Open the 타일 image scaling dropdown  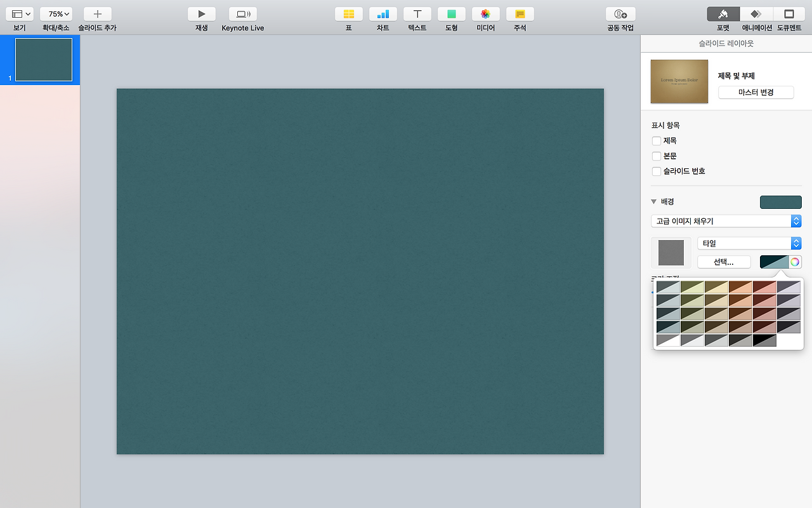[749, 243]
